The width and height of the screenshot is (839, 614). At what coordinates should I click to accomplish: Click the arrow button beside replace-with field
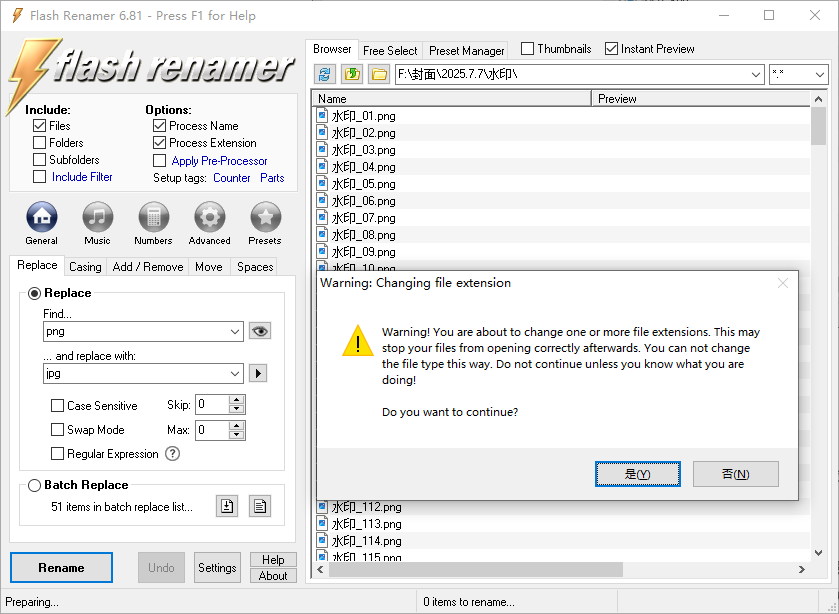258,373
